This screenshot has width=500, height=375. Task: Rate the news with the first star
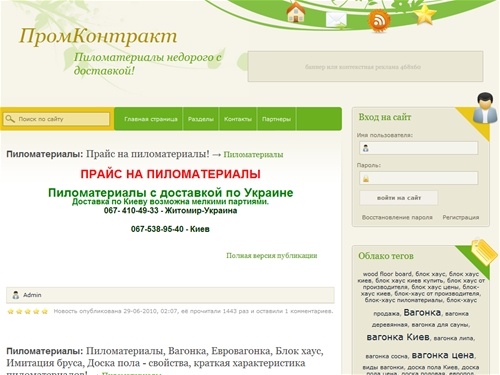[10, 311]
